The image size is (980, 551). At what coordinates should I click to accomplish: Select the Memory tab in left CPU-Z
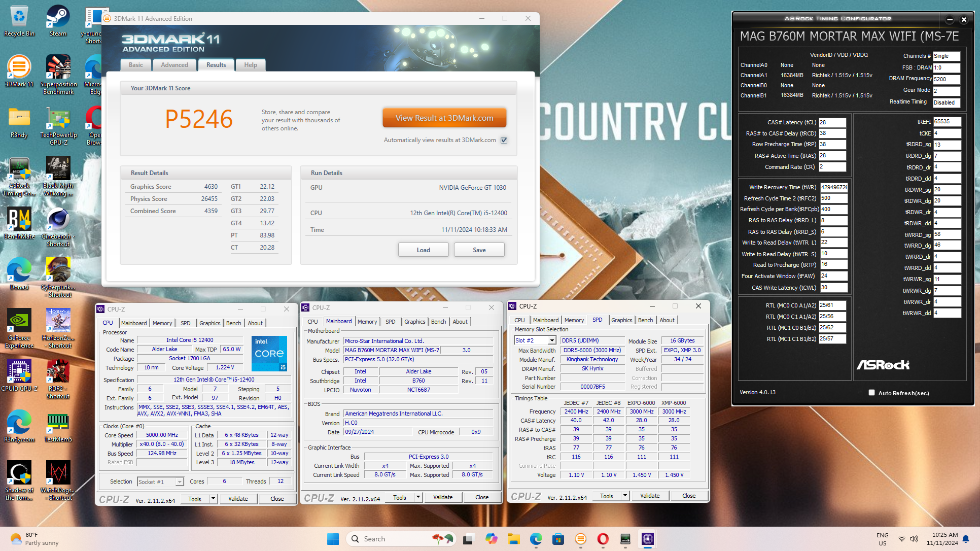[x=162, y=323]
